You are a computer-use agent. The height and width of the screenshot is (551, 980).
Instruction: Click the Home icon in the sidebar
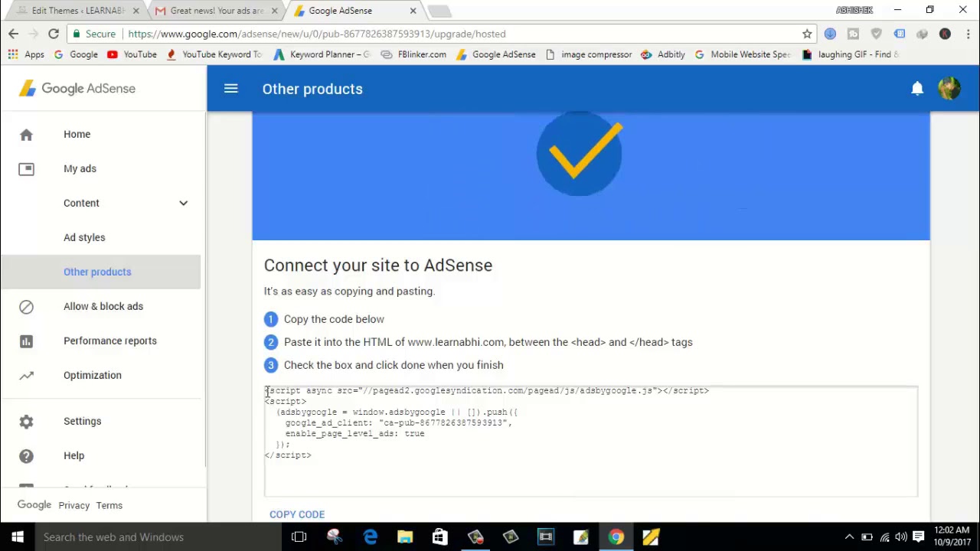point(26,135)
